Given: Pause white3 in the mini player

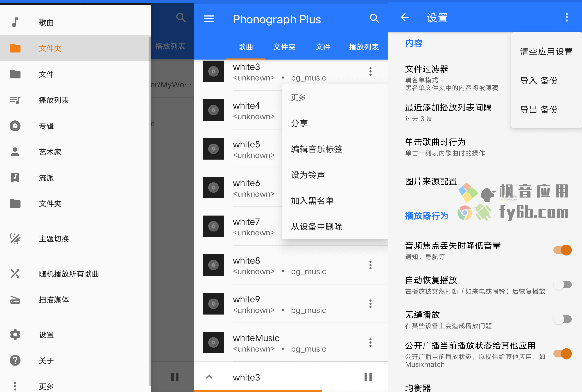Looking at the screenshot, I should click(368, 377).
